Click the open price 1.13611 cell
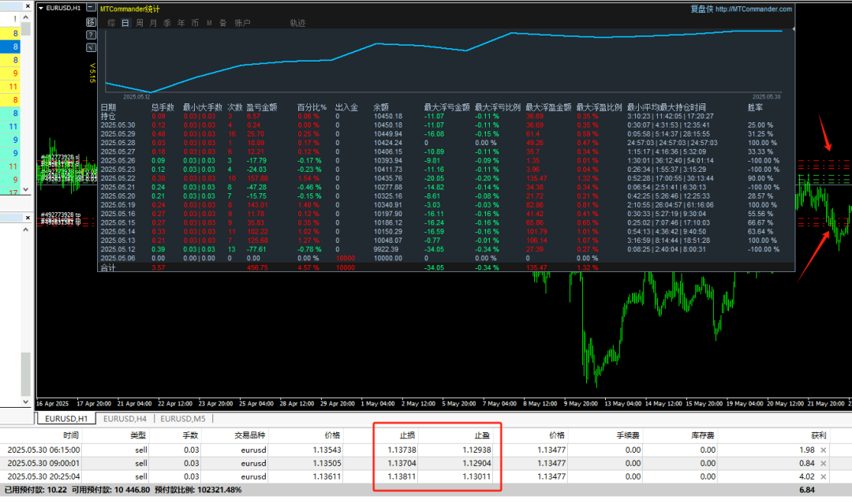Viewport: 852px width, 504px height. click(x=327, y=477)
